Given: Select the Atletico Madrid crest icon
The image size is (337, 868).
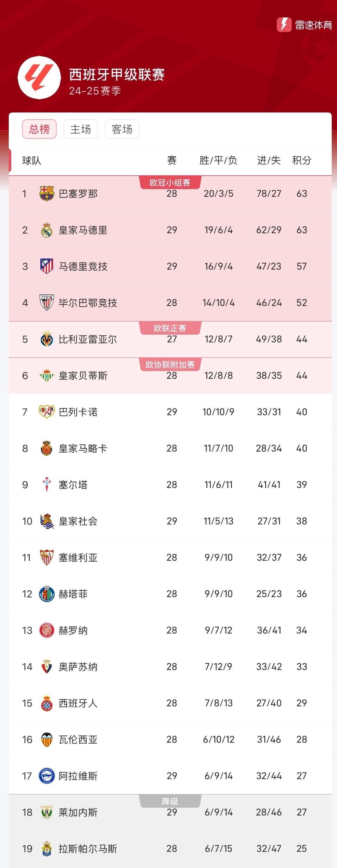Looking at the screenshot, I should 47,266.
